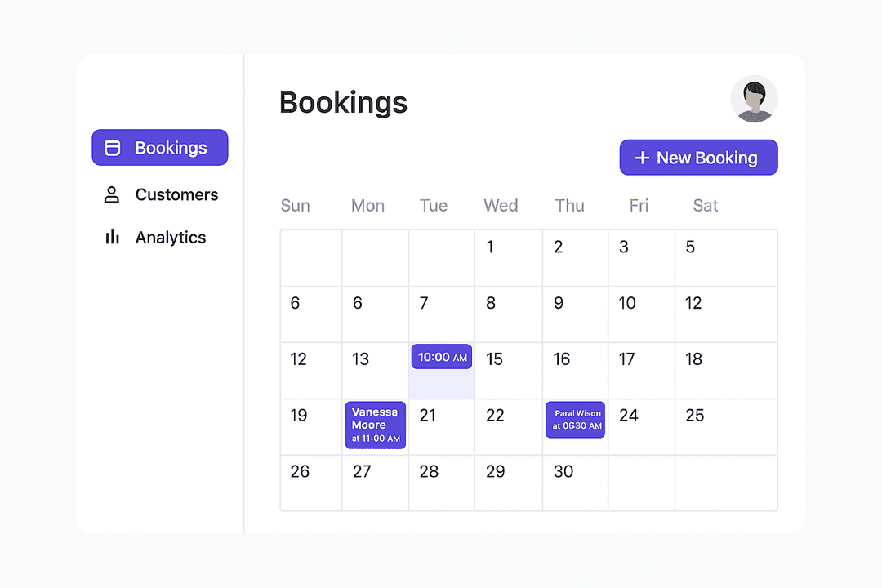Click the Customers person icon
882x588 pixels.
(x=112, y=194)
